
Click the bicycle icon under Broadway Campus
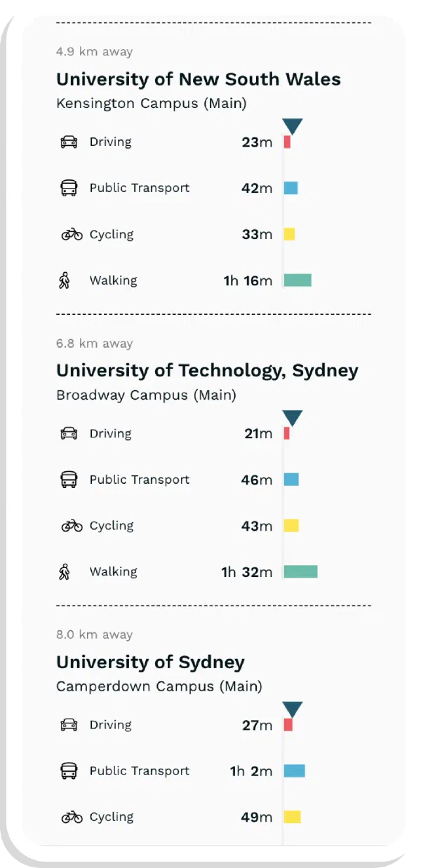(x=72, y=526)
